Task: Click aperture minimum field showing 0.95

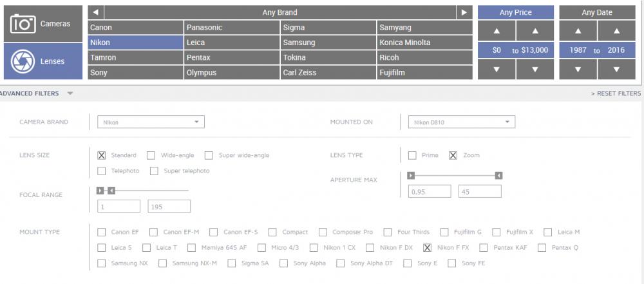Action: click(x=430, y=191)
